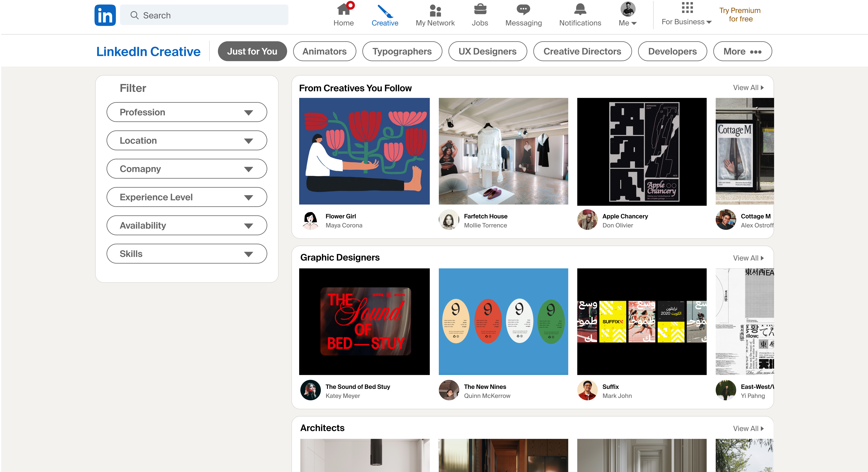Click Quinn McKerrow's avatar
Viewport: 868px width, 472px height.
coord(449,390)
